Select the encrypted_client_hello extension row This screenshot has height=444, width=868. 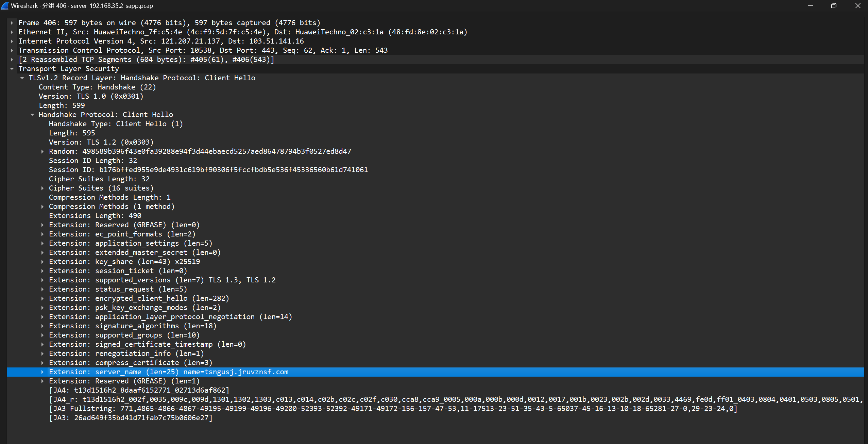pos(139,298)
